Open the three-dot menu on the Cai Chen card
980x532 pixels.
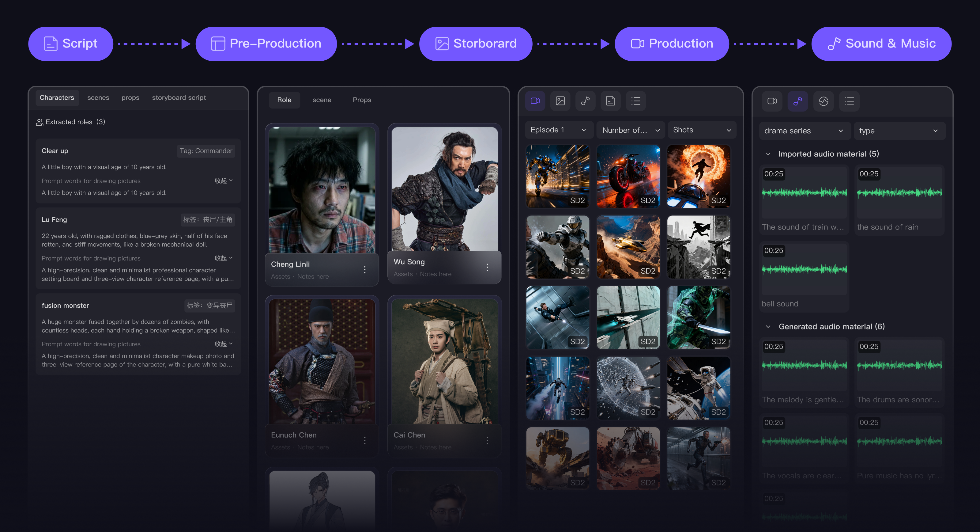(x=487, y=440)
